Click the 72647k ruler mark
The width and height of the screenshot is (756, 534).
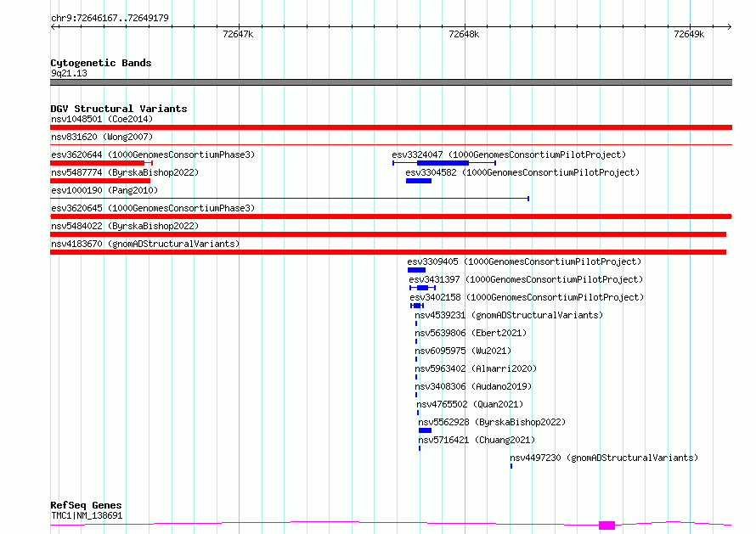pos(238,34)
